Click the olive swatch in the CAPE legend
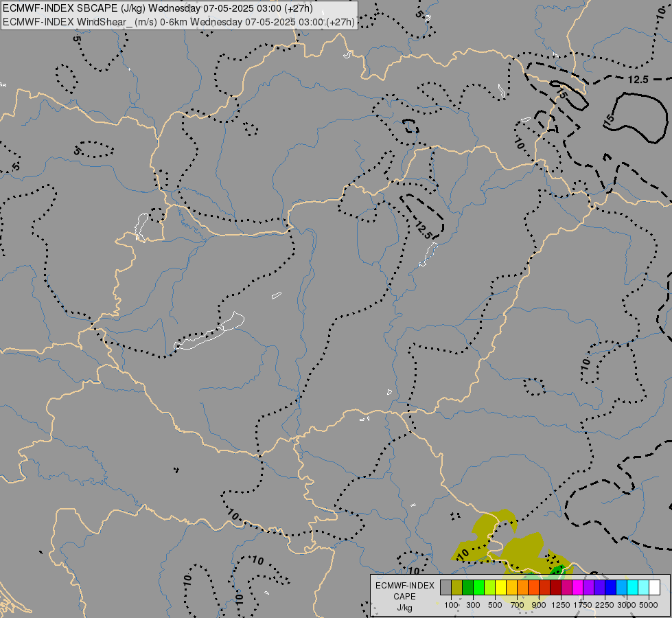This screenshot has width=672, height=618. [457, 587]
